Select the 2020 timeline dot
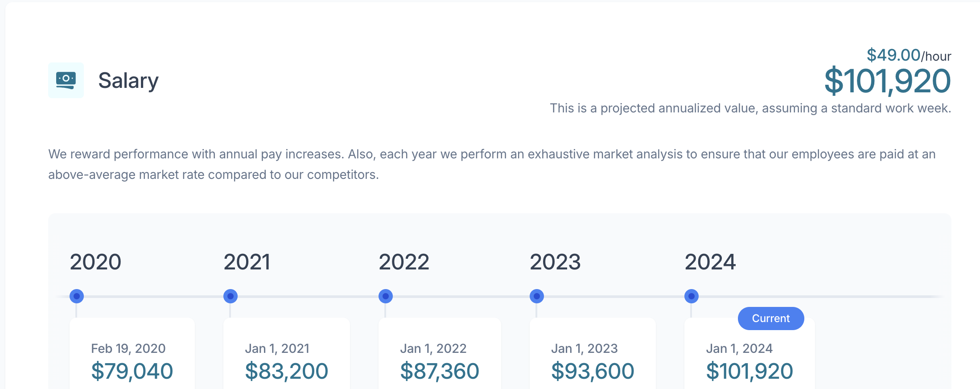This screenshot has width=980, height=389. [77, 296]
